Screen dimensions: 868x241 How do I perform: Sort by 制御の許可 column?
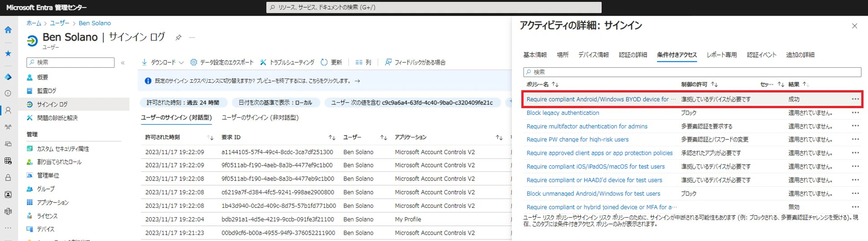tap(699, 84)
